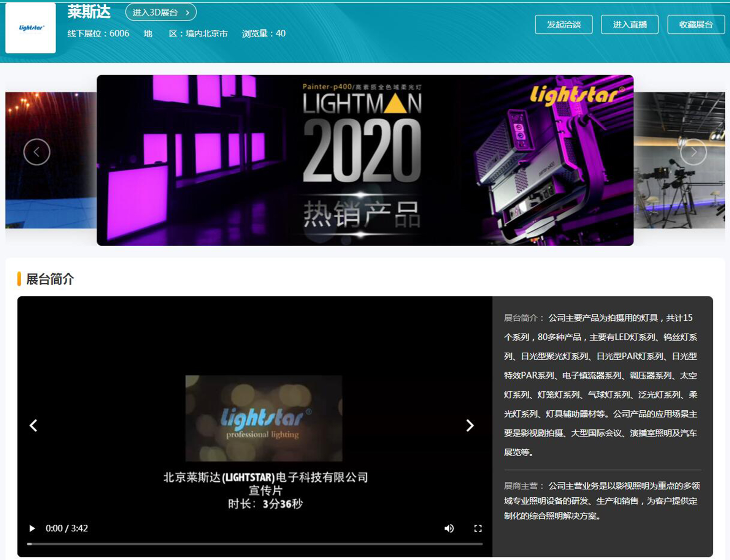
Task: Click the 线下展位：6006 text
Action: (x=98, y=33)
